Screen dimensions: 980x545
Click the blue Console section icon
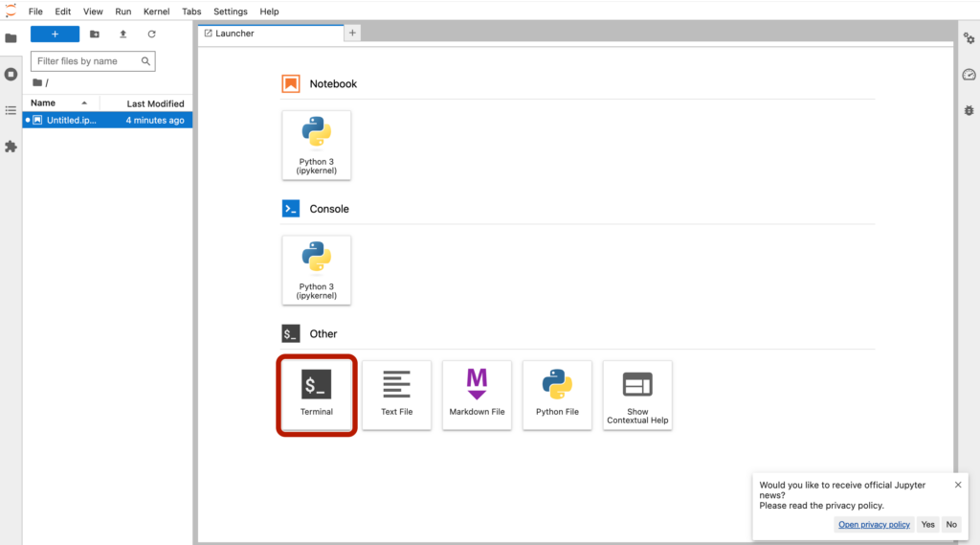point(291,209)
